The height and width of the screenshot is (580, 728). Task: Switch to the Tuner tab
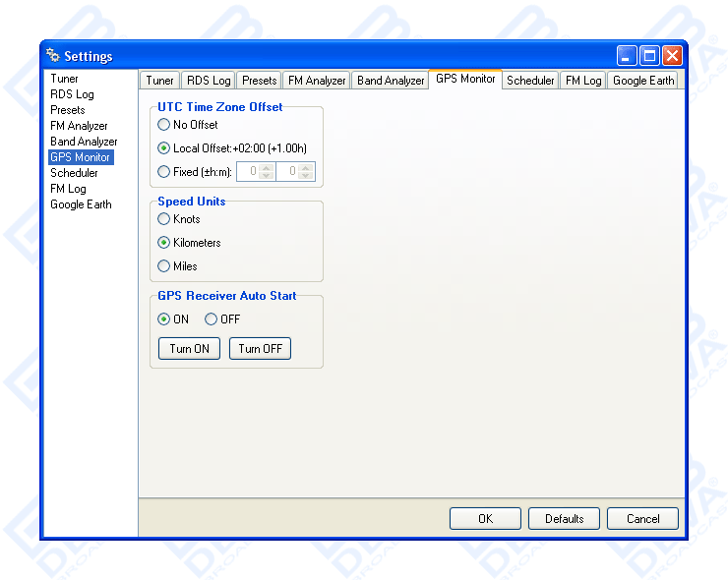[159, 81]
